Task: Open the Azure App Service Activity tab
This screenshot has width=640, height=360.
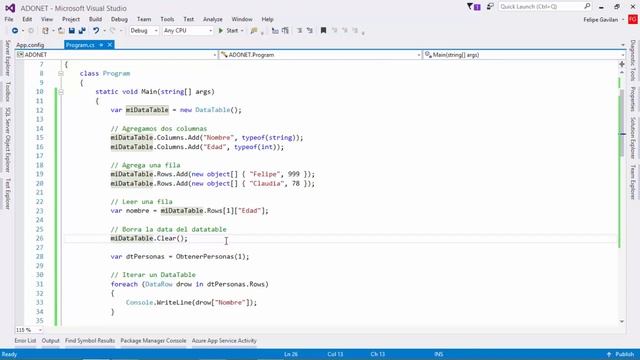Action: tap(224, 340)
